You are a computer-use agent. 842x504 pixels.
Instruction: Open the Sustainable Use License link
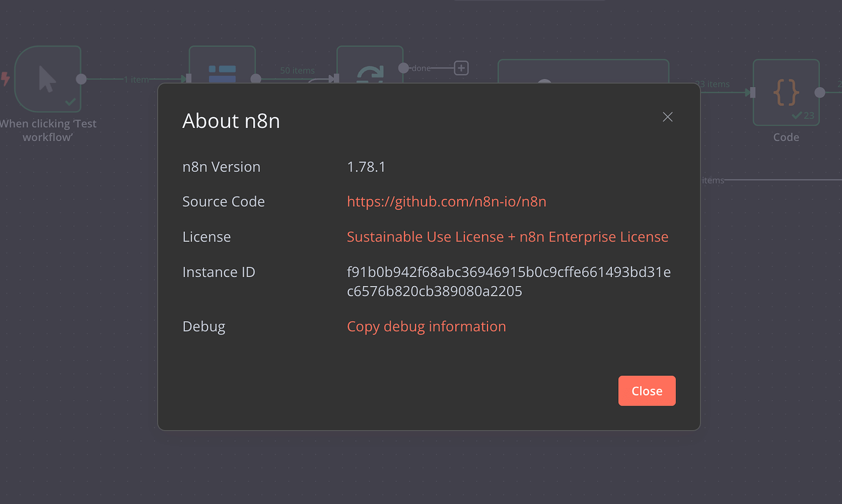coord(508,237)
